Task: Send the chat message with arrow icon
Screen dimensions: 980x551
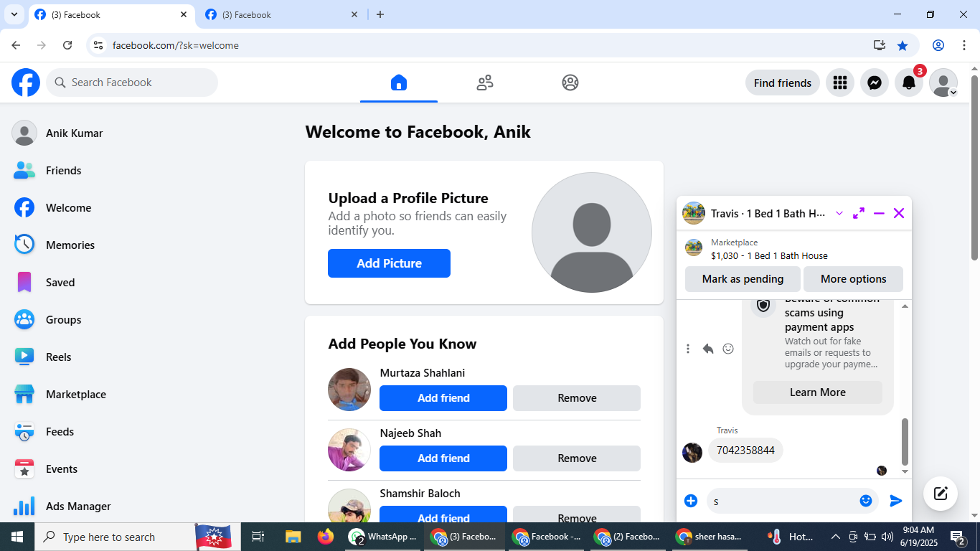Action: point(896,501)
